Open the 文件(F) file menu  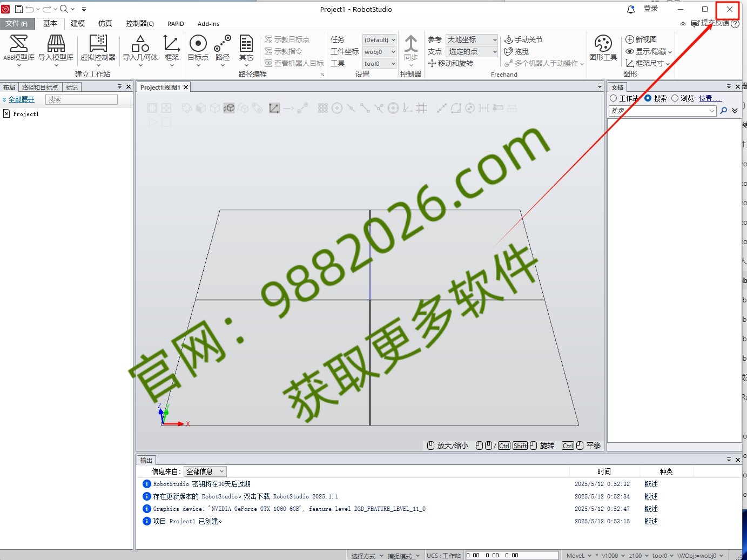(x=17, y=24)
